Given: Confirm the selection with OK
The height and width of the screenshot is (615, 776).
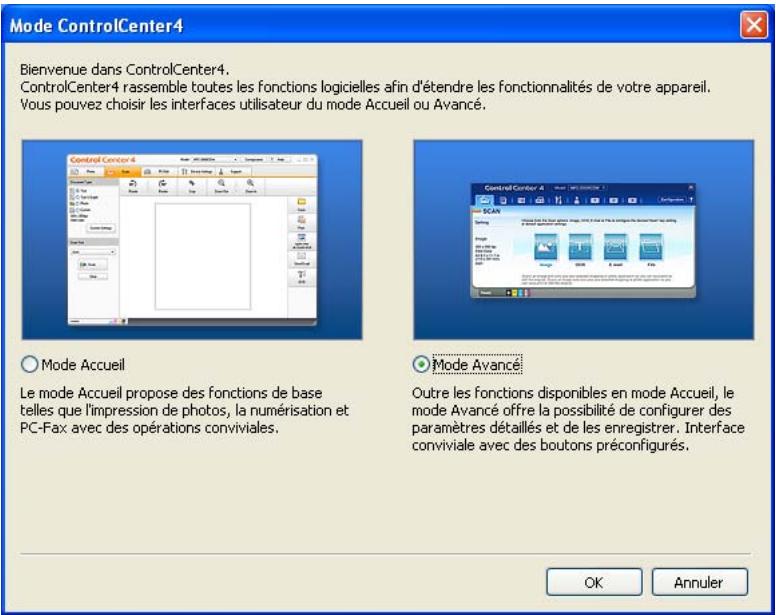Looking at the screenshot, I should [594, 582].
